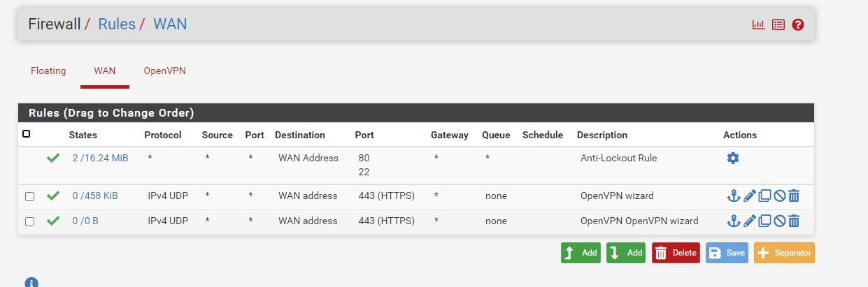Screen dimensions: 868x287
Task: Switch to the Floating tab
Action: click(x=48, y=71)
